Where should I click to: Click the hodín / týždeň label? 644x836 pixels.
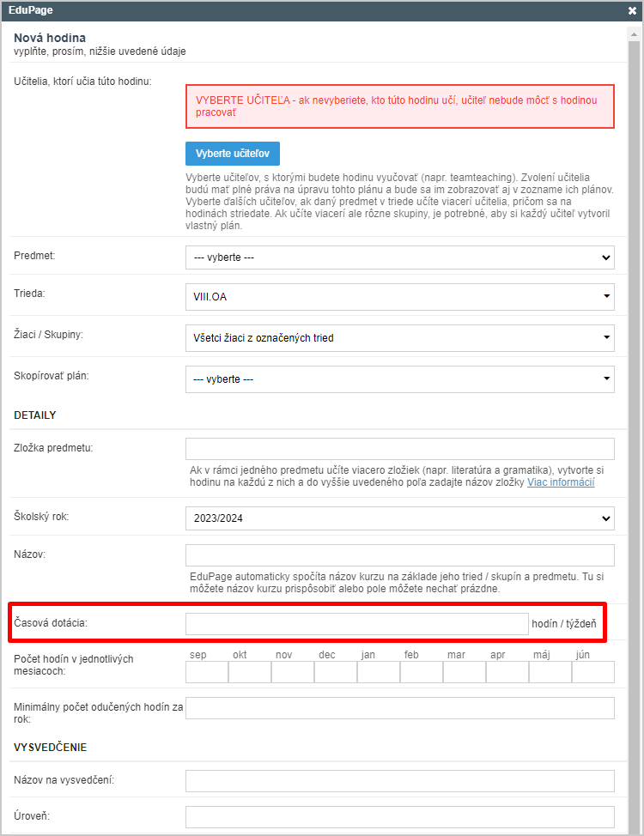point(564,624)
